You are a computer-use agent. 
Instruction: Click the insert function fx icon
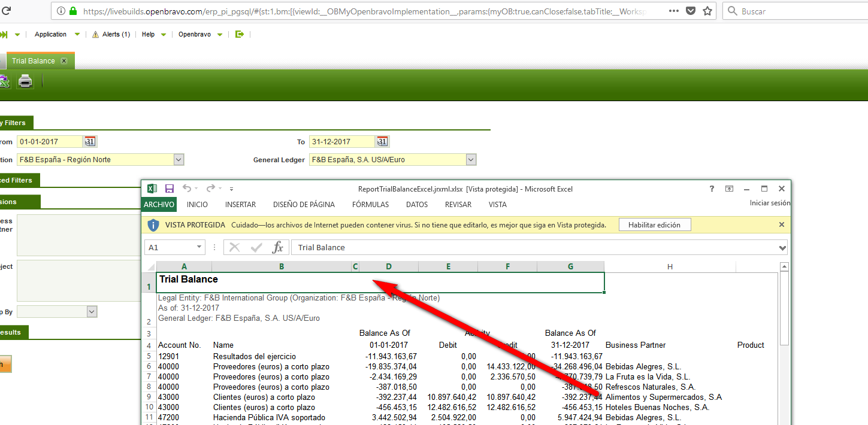(x=277, y=247)
